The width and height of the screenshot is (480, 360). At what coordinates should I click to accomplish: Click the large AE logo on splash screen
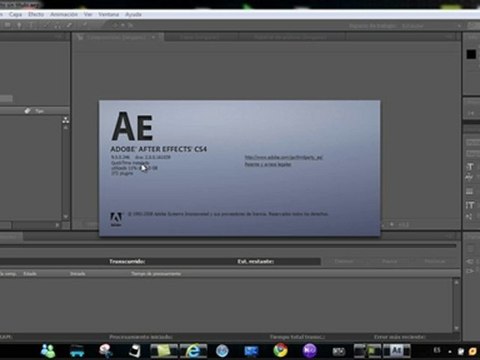132,127
